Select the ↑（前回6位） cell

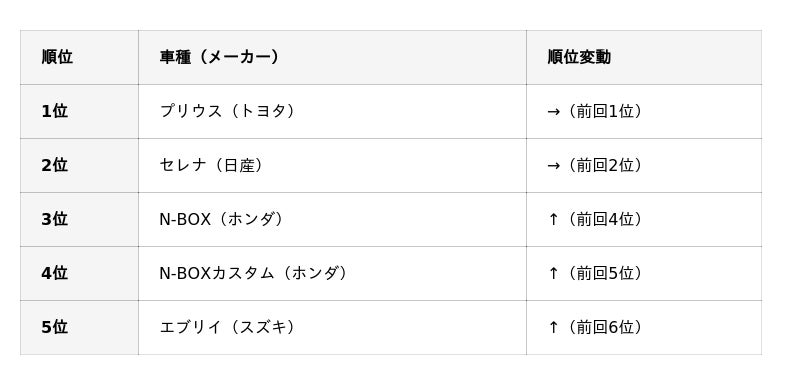point(644,327)
